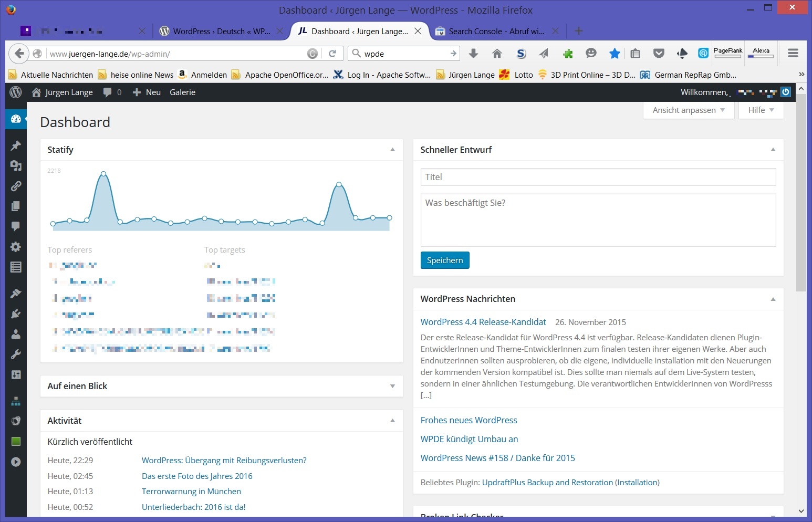Open Appearance paintbrush sidebar icon
The height and width of the screenshot is (522, 812).
(16, 293)
